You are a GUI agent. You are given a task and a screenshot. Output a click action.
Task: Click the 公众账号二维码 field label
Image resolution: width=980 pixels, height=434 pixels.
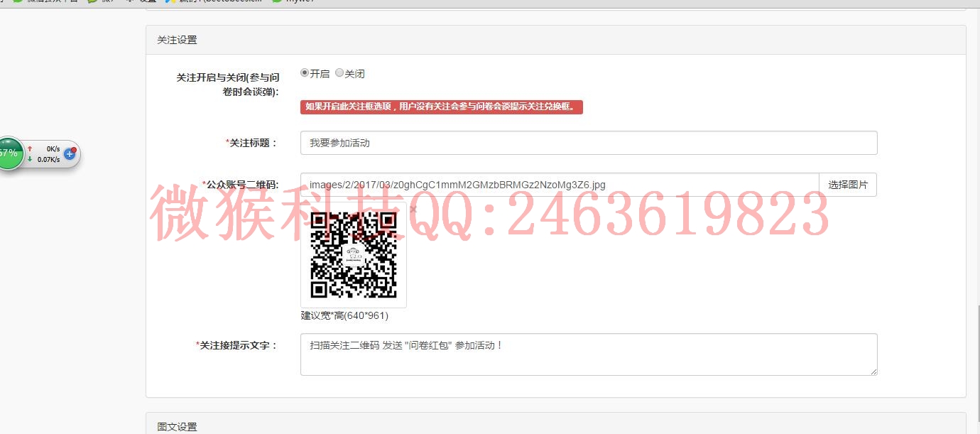click(241, 185)
